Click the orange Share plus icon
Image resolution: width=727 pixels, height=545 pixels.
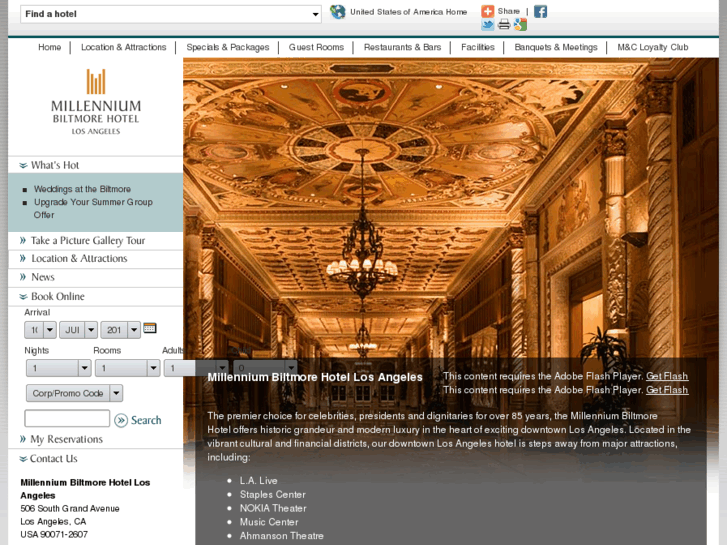pyautogui.click(x=487, y=11)
